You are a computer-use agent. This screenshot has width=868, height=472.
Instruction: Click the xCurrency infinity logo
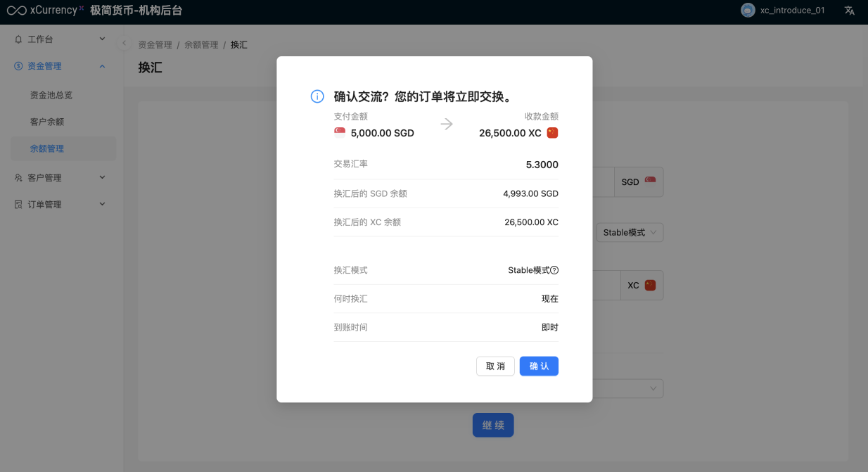[16, 11]
